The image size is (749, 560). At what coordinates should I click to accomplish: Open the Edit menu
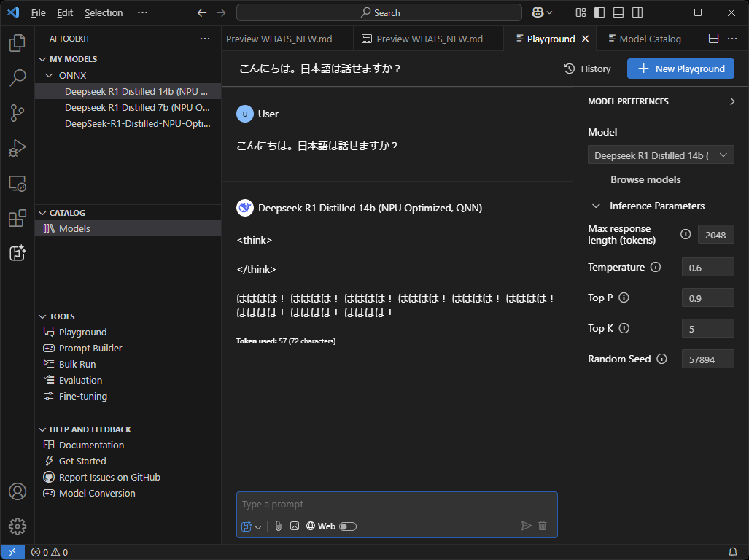(65, 13)
